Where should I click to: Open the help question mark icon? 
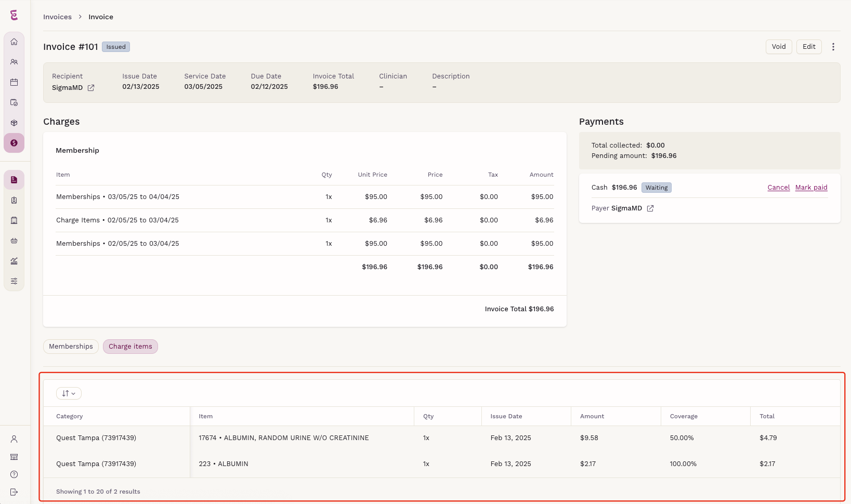[x=14, y=474]
